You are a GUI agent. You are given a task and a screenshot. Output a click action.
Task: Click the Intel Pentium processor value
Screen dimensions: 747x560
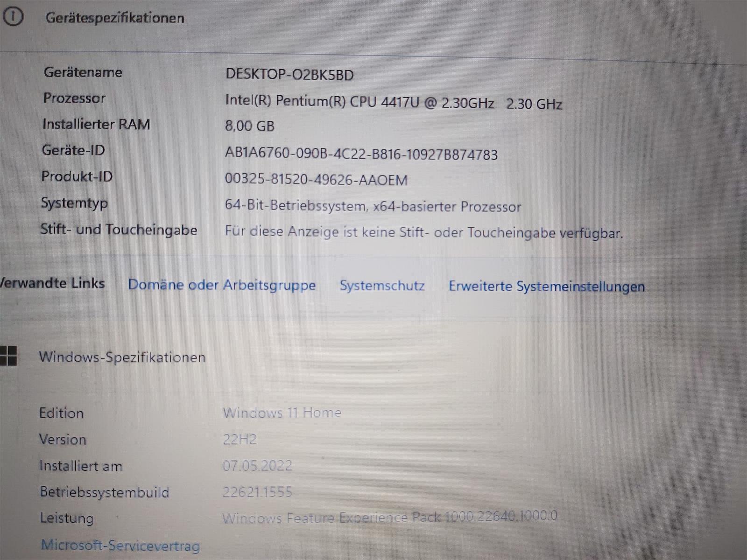(393, 102)
